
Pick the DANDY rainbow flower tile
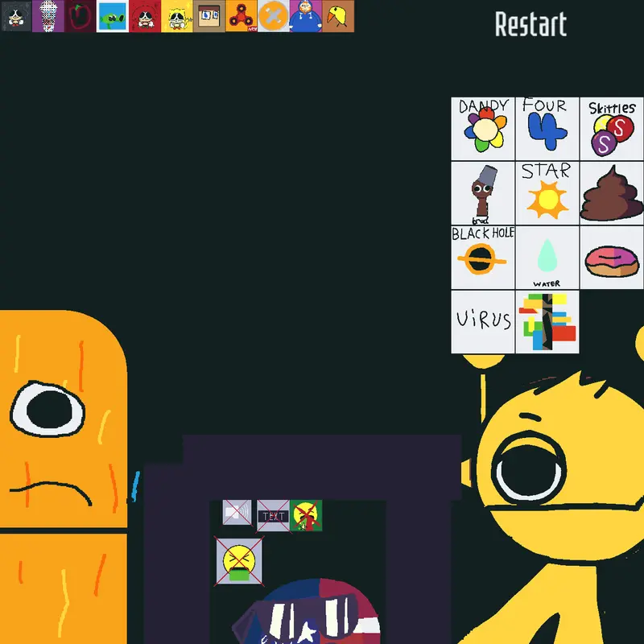click(482, 129)
